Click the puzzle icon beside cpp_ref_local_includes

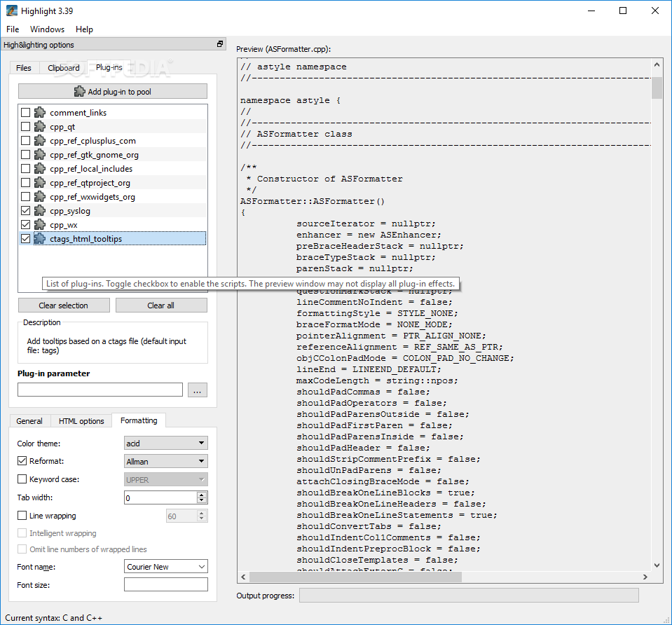pos(40,169)
